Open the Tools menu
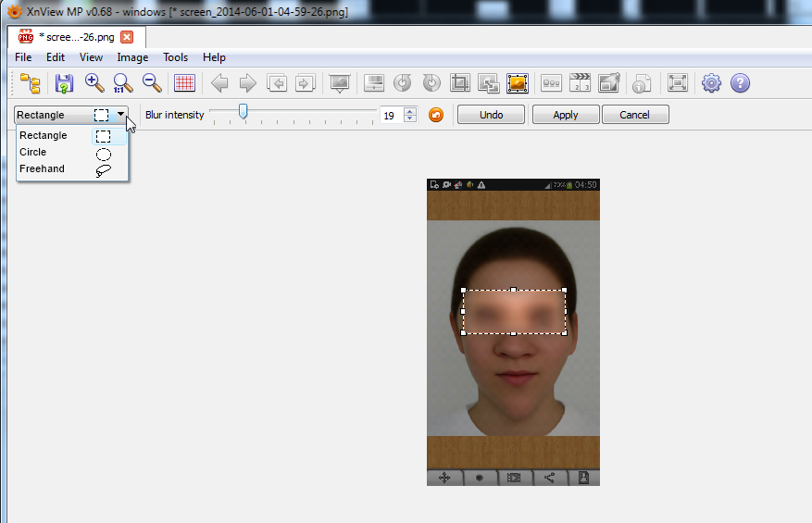This screenshot has height=523, width=812. pos(175,57)
